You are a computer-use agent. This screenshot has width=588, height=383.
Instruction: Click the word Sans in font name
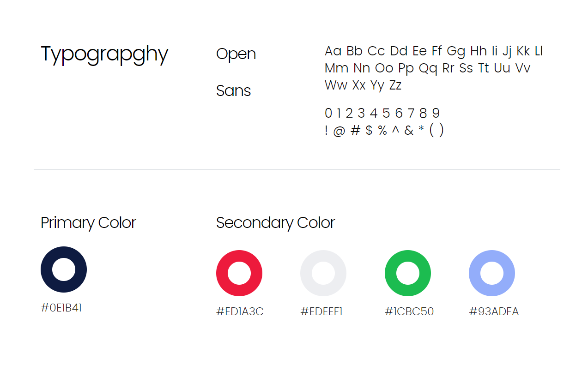(233, 90)
